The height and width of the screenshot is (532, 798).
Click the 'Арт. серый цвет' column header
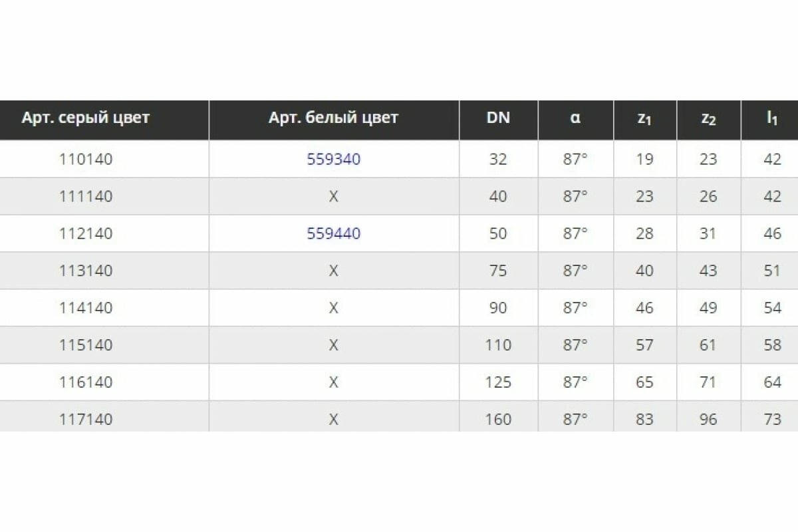pos(86,118)
